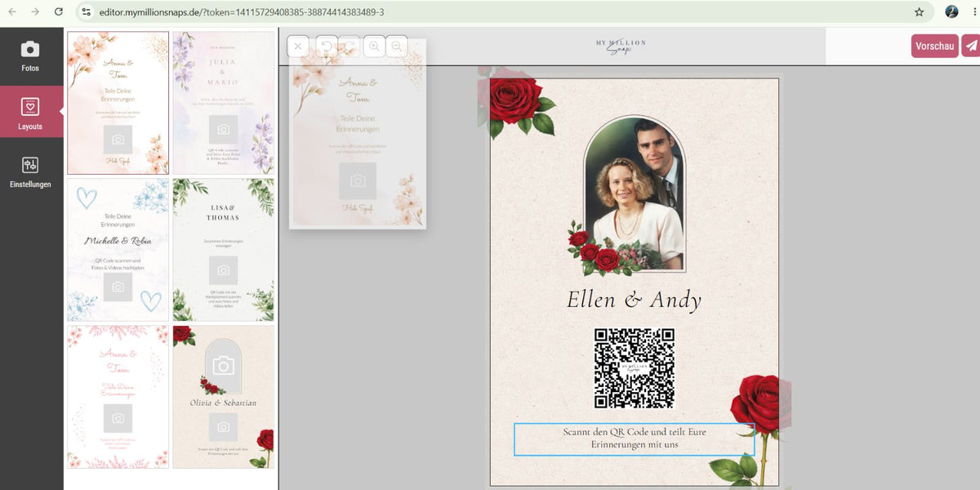Open Einstellungen in the sidebar

pos(30,171)
